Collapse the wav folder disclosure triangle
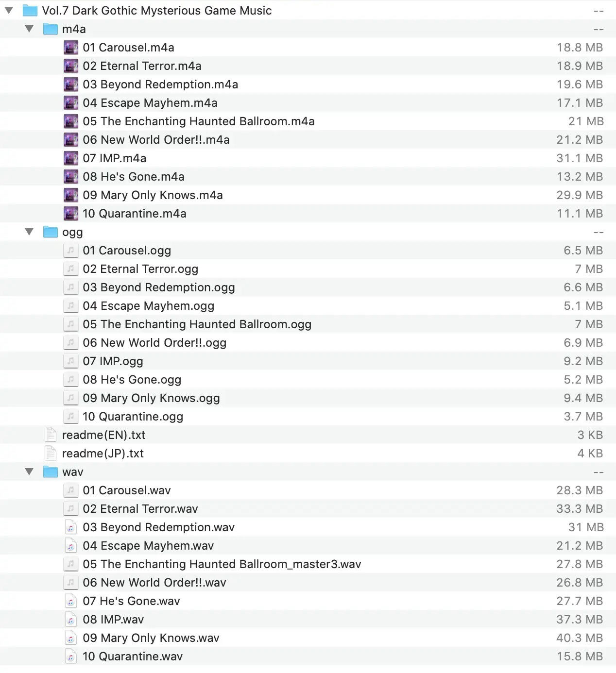The image size is (616, 673). [x=29, y=472]
